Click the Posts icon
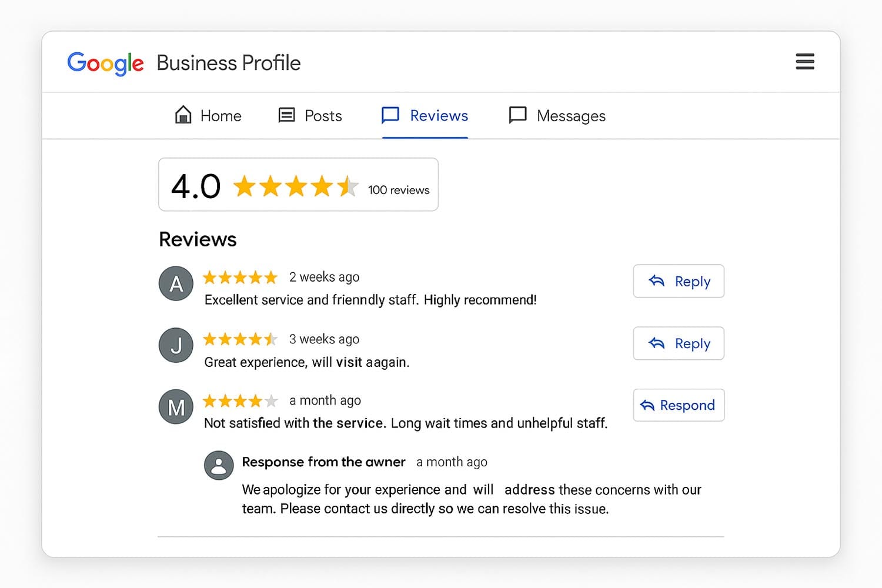This screenshot has height=588, width=882. 286,115
